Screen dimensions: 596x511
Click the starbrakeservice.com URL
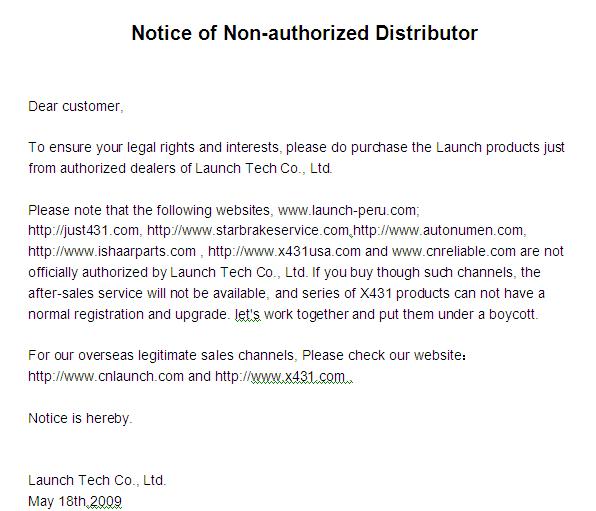[248, 230]
